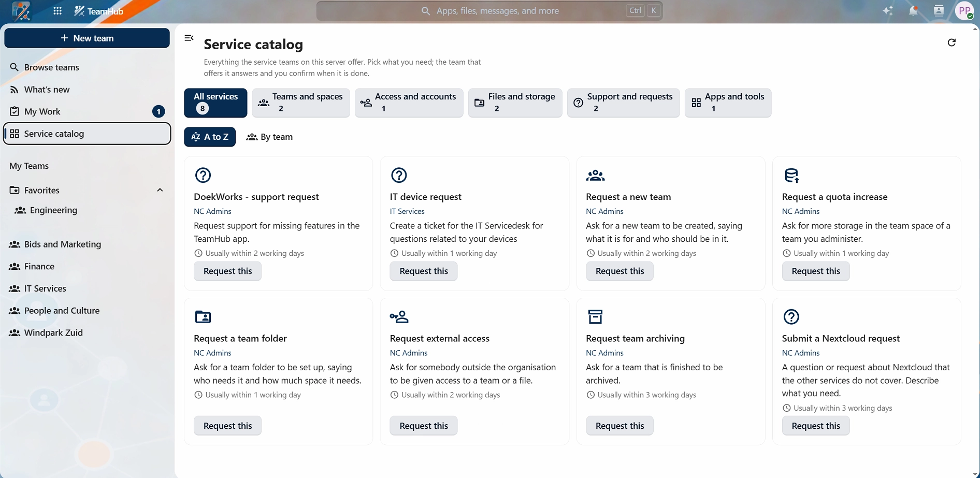This screenshot has width=980, height=478.
Task: Click the team archiving box icon
Action: (595, 316)
